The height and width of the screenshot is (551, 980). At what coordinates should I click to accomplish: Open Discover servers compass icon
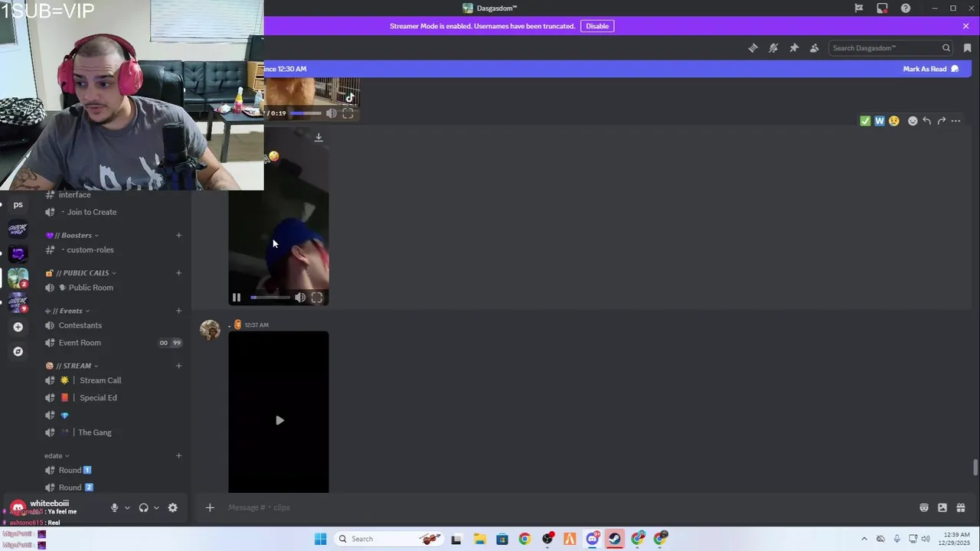pos(18,351)
